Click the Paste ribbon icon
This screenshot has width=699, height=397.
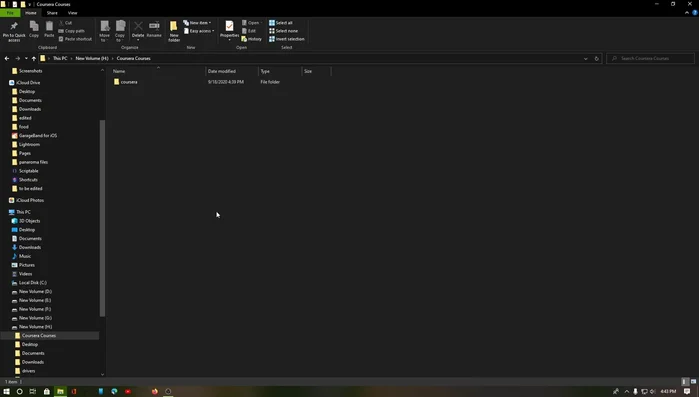pyautogui.click(x=49, y=29)
